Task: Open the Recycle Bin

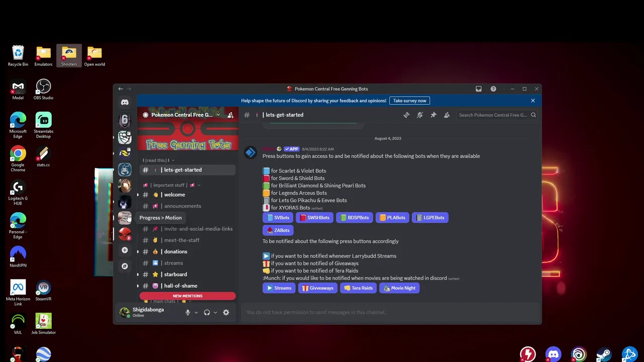Action: click(18, 56)
